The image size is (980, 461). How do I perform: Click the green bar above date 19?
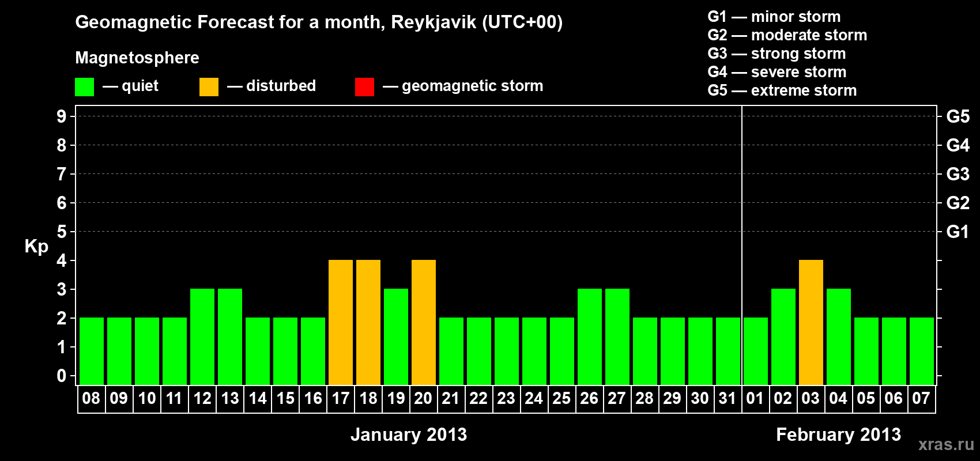click(x=396, y=337)
